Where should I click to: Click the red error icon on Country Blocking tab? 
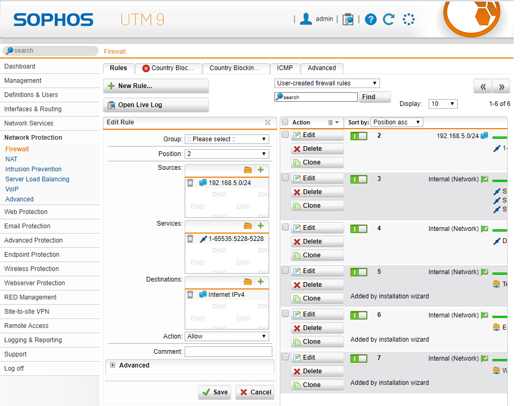tap(146, 69)
